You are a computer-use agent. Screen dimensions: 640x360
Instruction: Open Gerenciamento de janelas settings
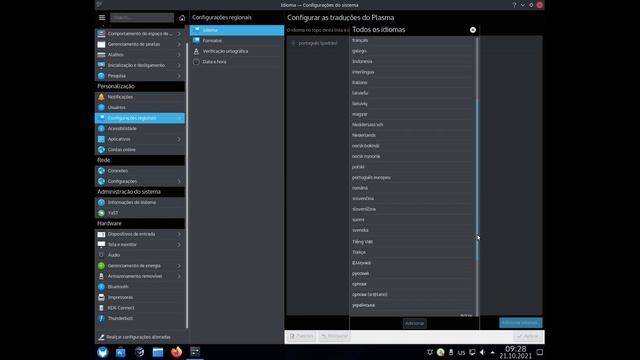pos(140,44)
